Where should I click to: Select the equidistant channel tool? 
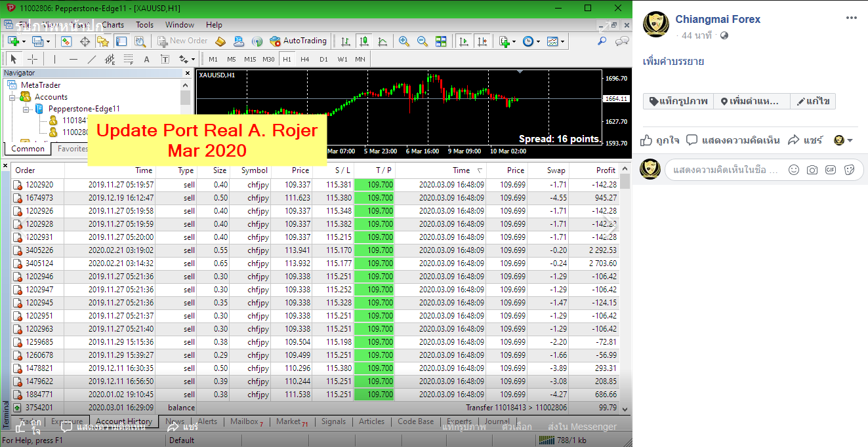pyautogui.click(x=110, y=59)
